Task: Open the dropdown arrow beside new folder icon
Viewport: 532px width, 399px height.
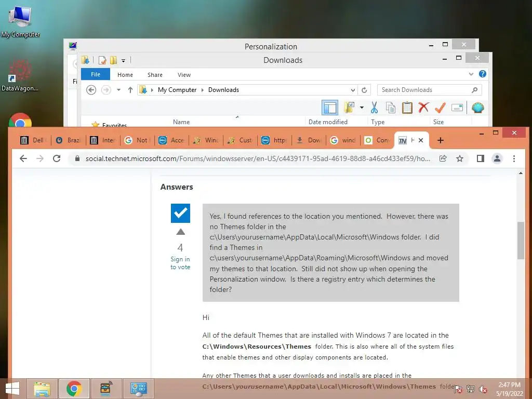Action: click(x=362, y=108)
